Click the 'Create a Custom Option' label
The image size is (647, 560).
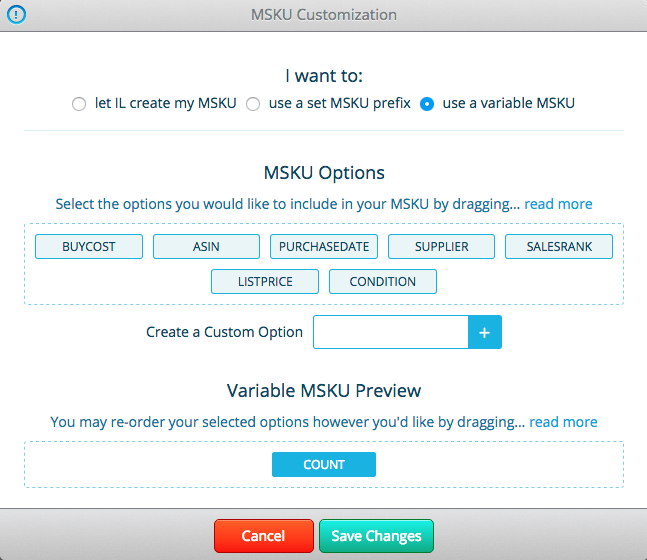[x=224, y=332]
